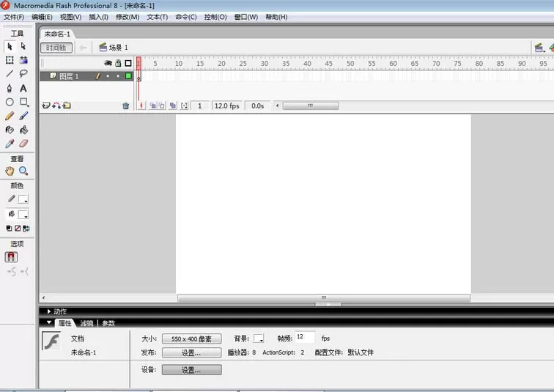Toggle Onion Skin button in timeline
Image resolution: width=554 pixels, height=392 pixels.
(x=152, y=106)
